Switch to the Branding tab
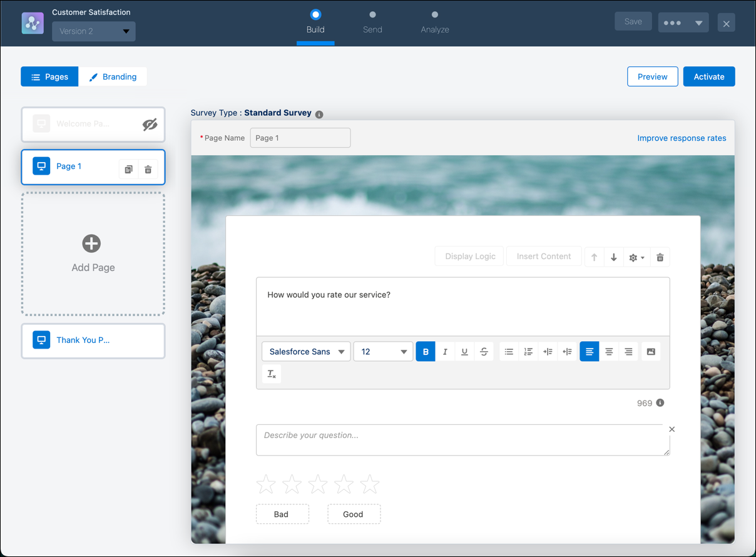756x557 pixels. coord(113,76)
